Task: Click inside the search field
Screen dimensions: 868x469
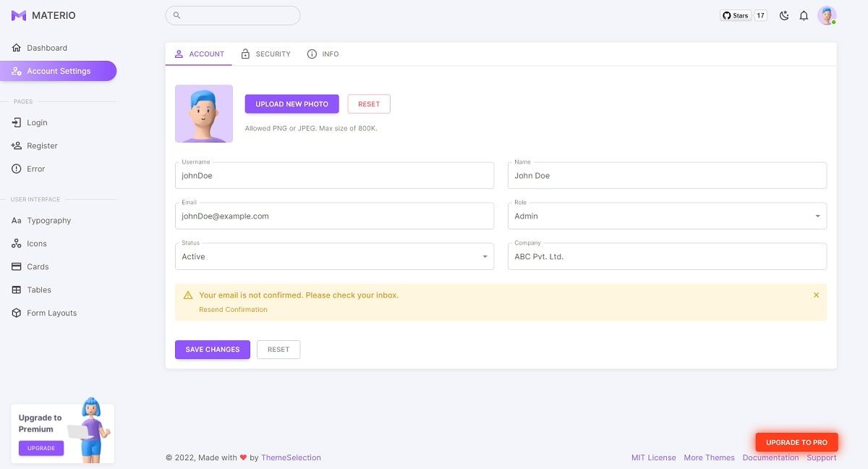Action: pyautogui.click(x=233, y=14)
